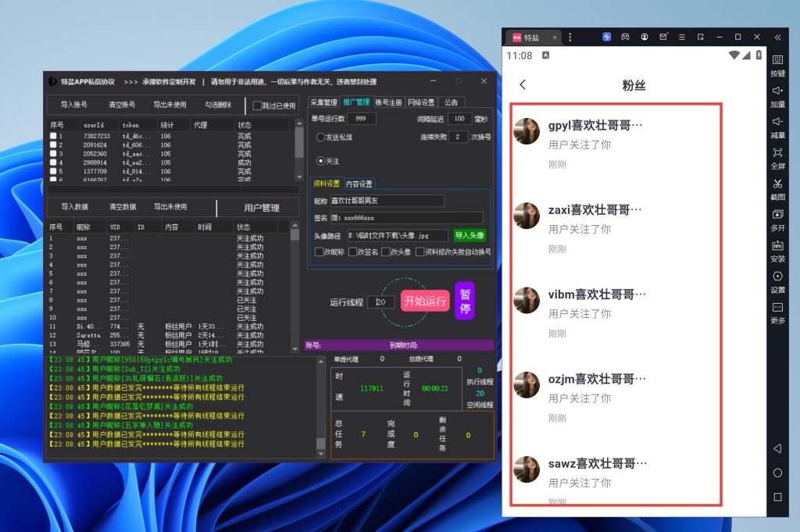Tick the 改头像 checkbox
Viewport: 800px width, 532px height.
click(386, 252)
